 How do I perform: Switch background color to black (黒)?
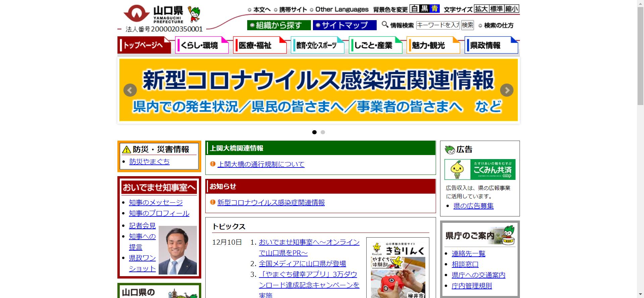425,9
